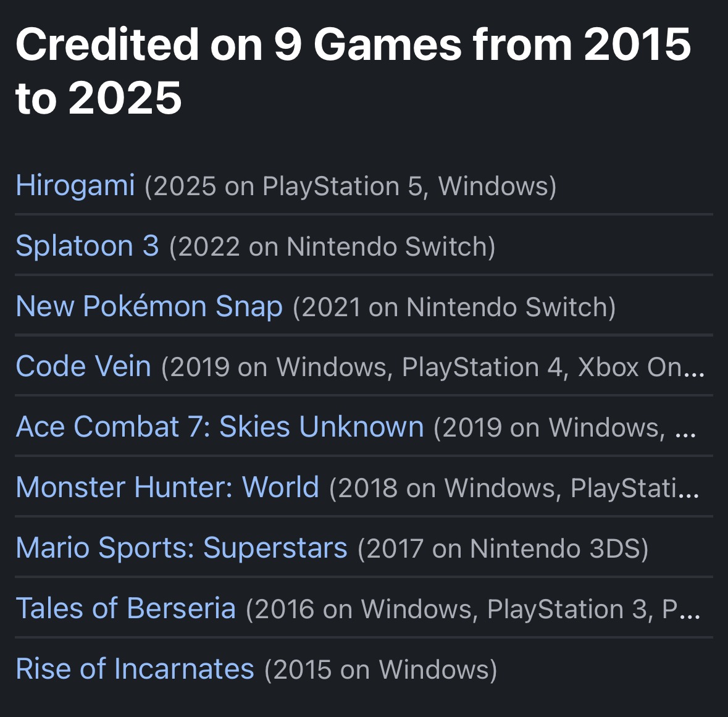Open the Rise of Incarnates link
728x717 pixels.
(135, 669)
